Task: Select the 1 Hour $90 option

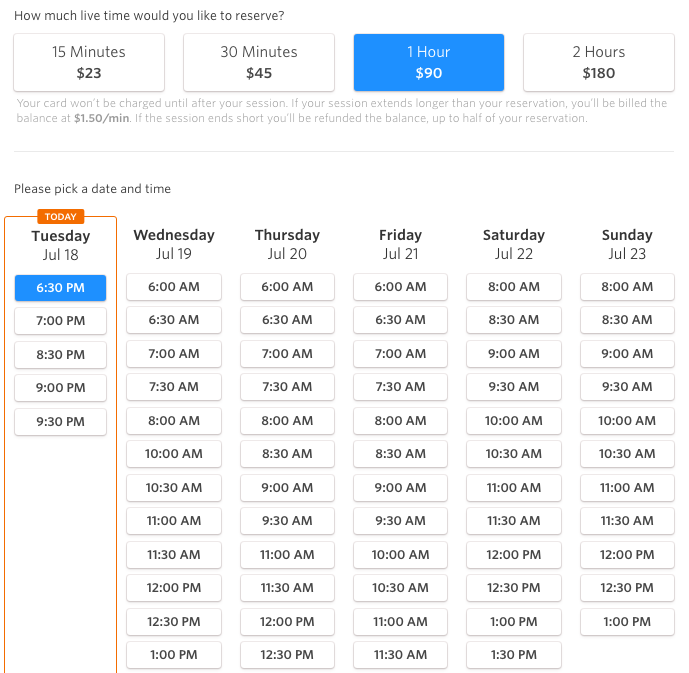Action: [429, 62]
